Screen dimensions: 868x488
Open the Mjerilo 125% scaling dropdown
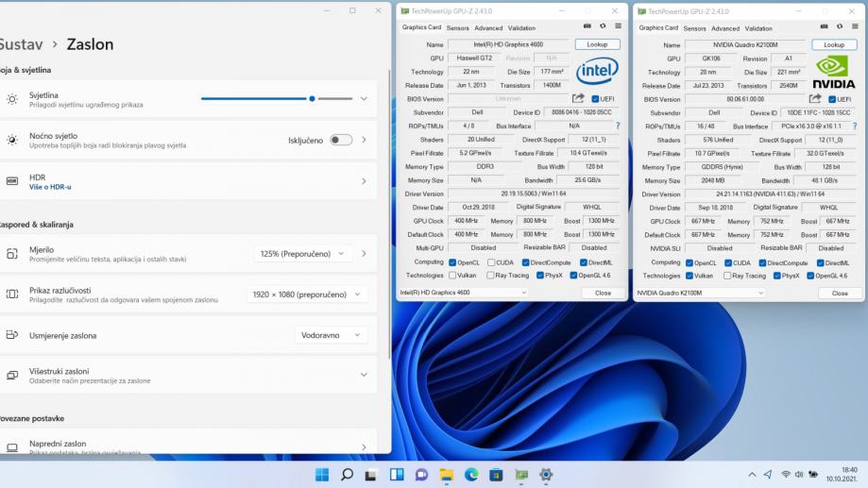[x=302, y=254]
